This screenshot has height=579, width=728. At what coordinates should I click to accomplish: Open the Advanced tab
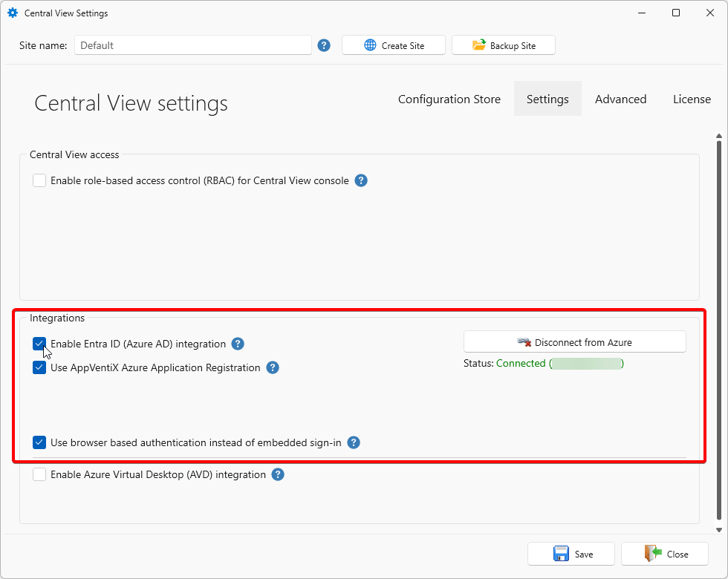pos(620,99)
